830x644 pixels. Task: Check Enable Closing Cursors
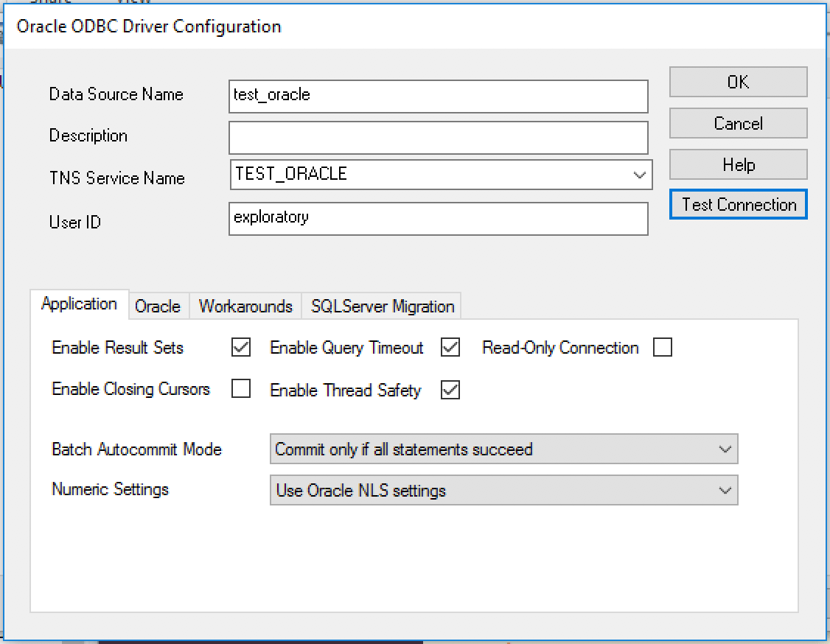(241, 390)
